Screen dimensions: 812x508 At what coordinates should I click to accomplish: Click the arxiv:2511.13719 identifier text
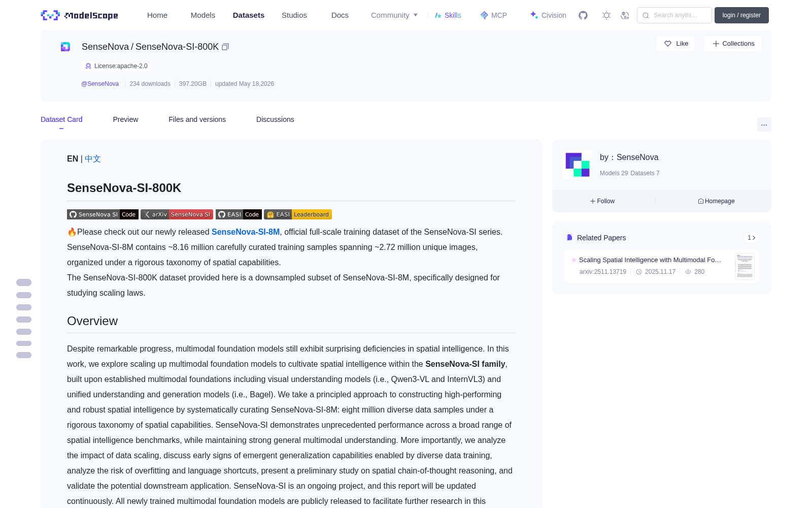[603, 272]
